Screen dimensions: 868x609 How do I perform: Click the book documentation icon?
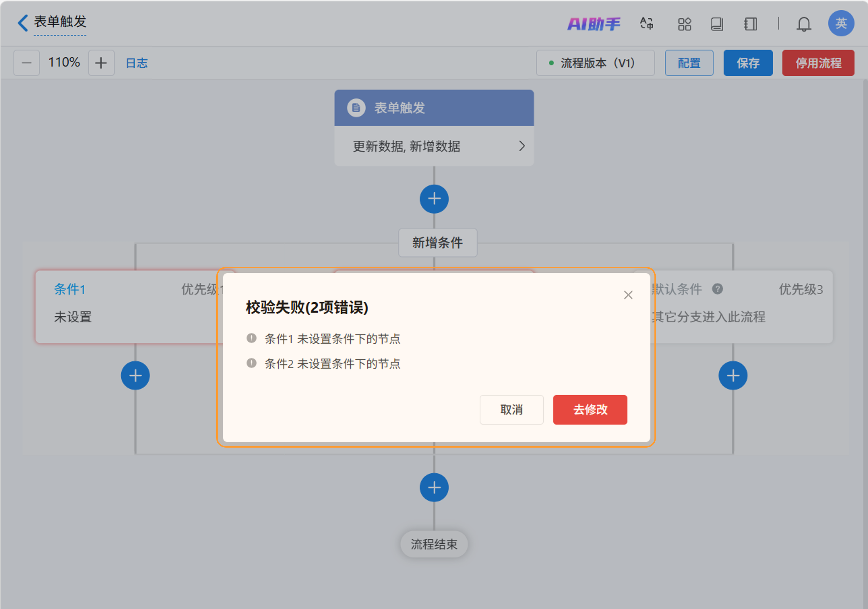[x=717, y=24]
